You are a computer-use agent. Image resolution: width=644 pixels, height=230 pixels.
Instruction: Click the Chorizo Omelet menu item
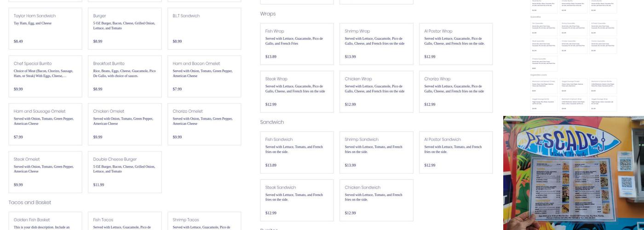tap(204, 124)
